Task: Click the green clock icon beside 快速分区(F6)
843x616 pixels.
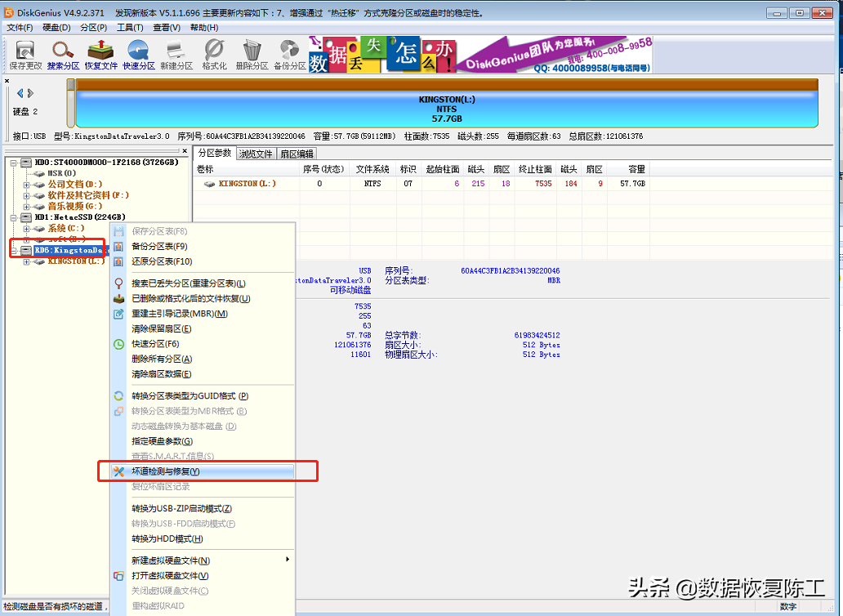Action: [118, 344]
